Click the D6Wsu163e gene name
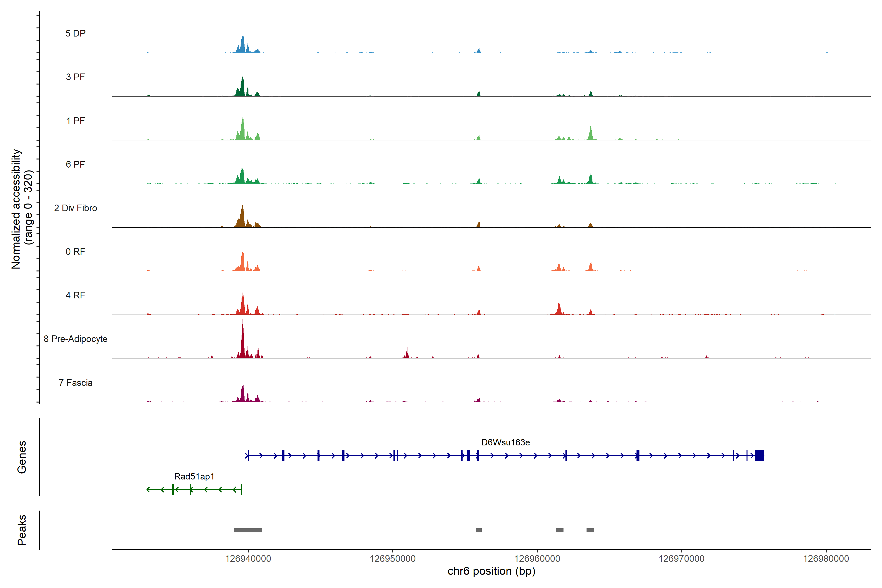 pos(505,442)
